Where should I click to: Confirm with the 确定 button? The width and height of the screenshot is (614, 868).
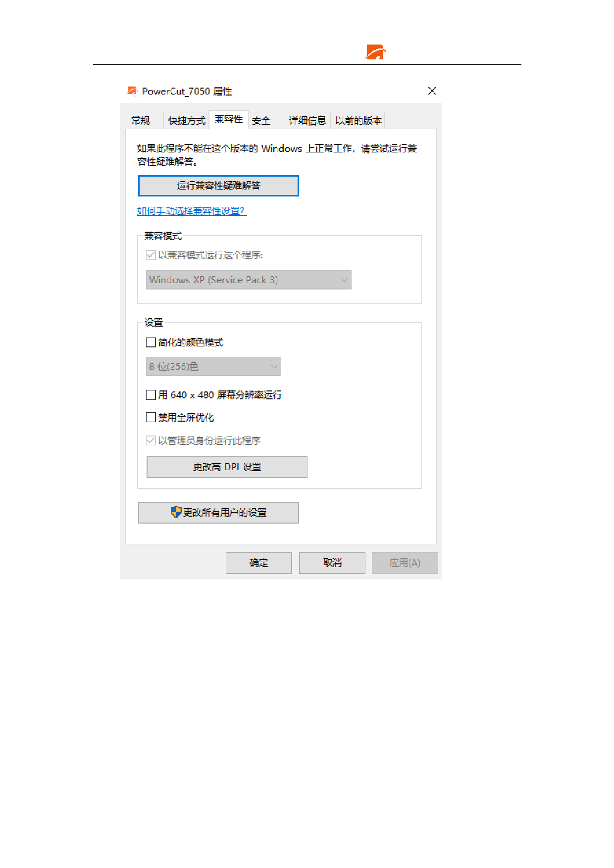click(259, 563)
